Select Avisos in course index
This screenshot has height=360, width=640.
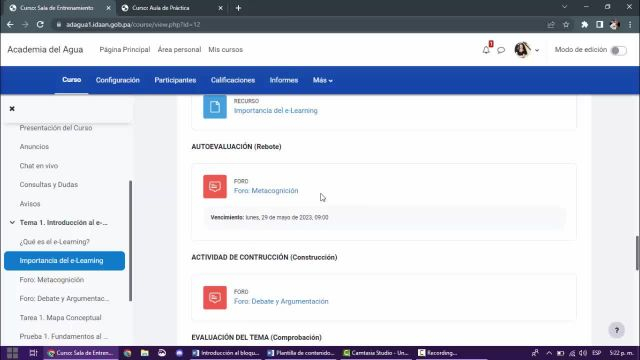point(30,204)
